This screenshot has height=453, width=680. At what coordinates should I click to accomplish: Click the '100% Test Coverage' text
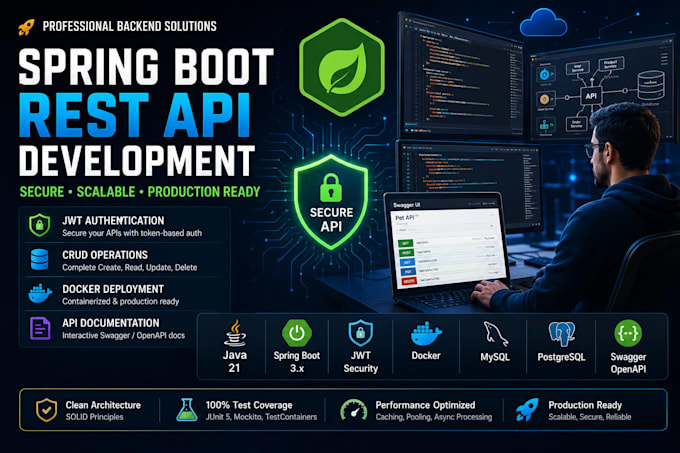tap(249, 405)
